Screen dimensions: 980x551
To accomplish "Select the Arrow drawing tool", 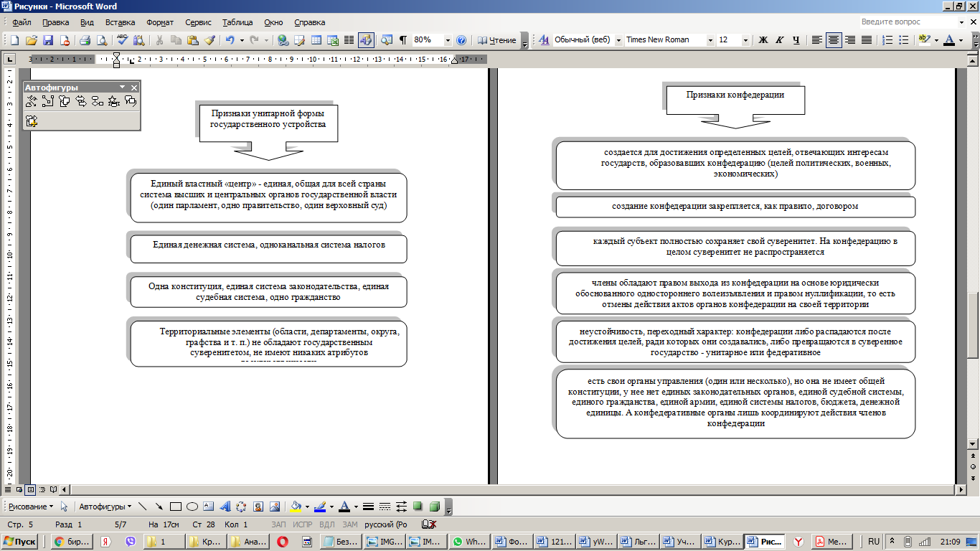I will point(159,507).
